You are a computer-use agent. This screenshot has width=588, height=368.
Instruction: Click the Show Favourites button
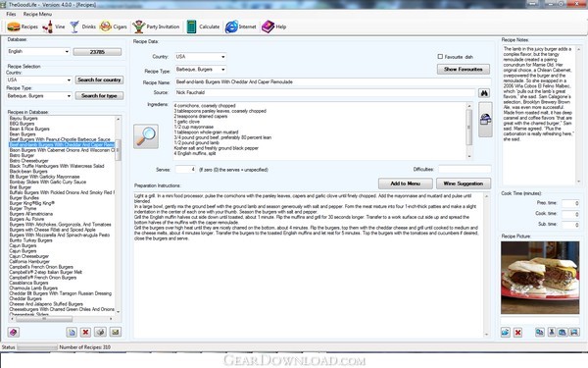[464, 69]
